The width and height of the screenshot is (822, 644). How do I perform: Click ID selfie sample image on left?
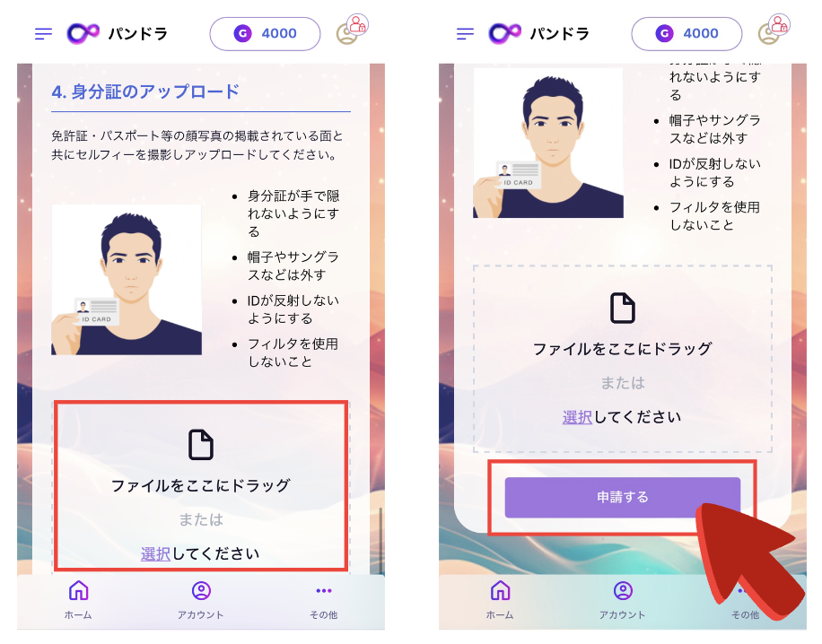pyautogui.click(x=127, y=280)
